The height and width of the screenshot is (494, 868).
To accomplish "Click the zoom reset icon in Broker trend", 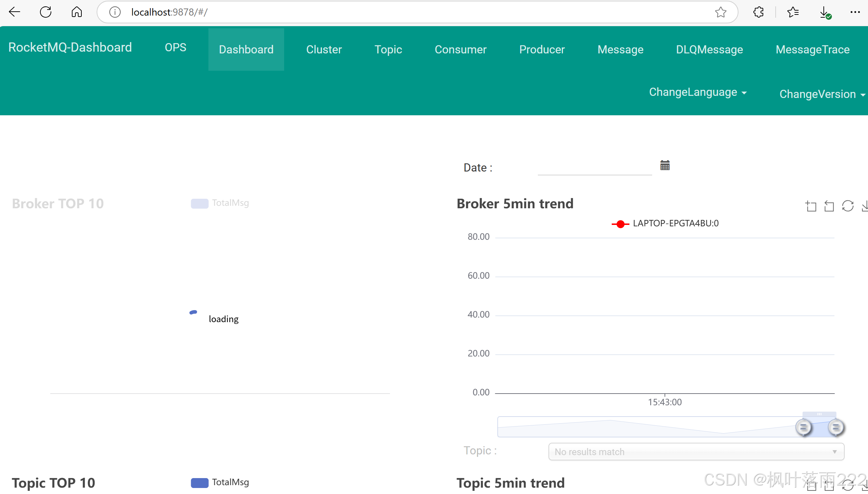I will [x=829, y=206].
